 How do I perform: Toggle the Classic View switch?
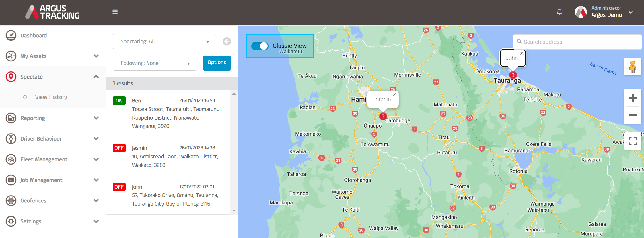coord(260,46)
